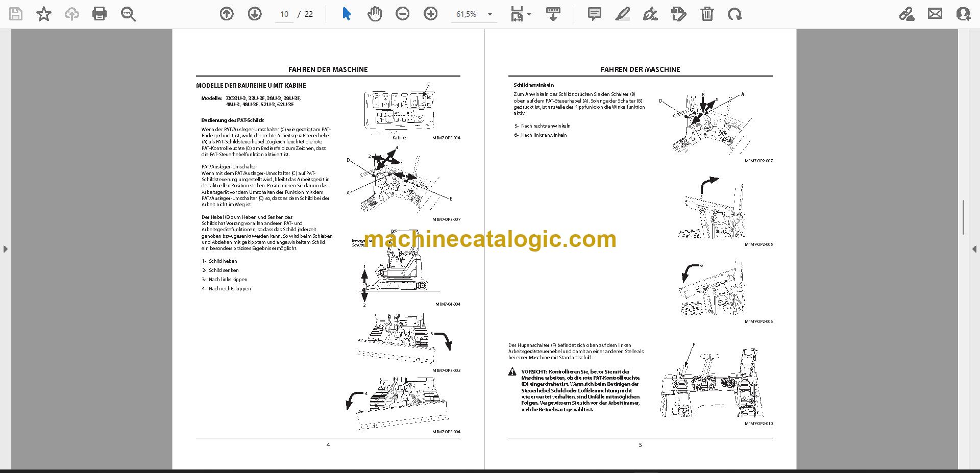
Task: Print the document with printer icon
Action: point(100,14)
